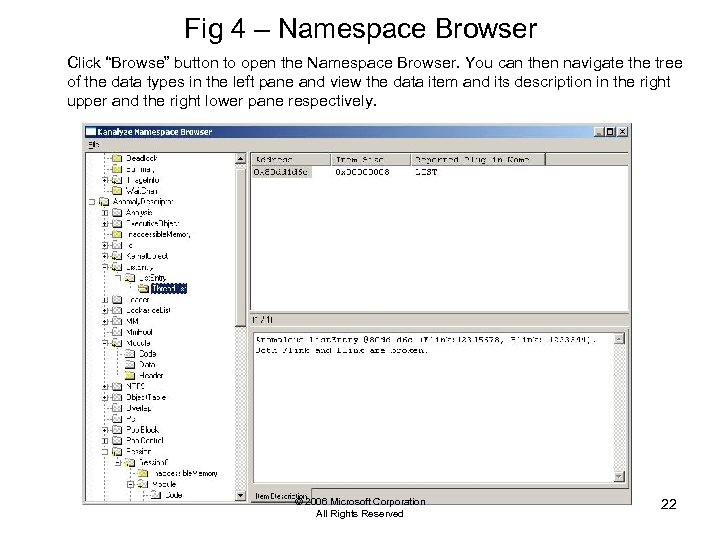Image resolution: width=720 pixels, height=540 pixels.
Task: Collapse the AnomalyDescriptor root node
Action: pyautogui.click(x=92, y=202)
